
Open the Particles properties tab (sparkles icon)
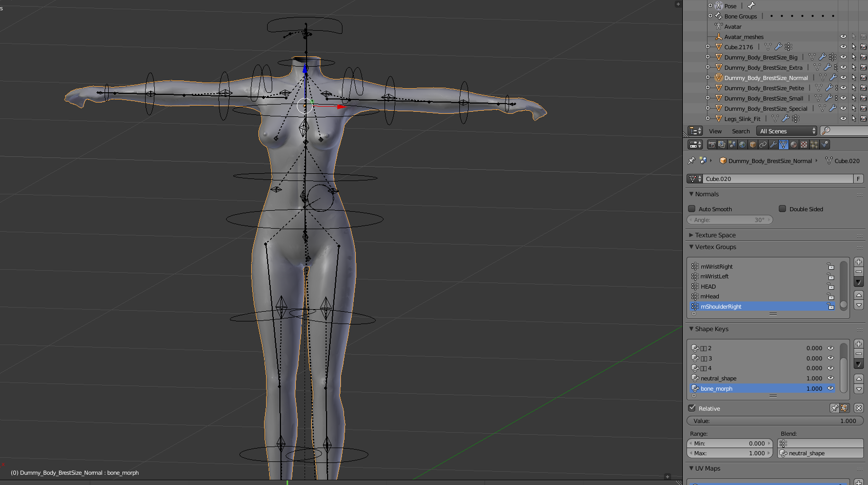click(814, 145)
